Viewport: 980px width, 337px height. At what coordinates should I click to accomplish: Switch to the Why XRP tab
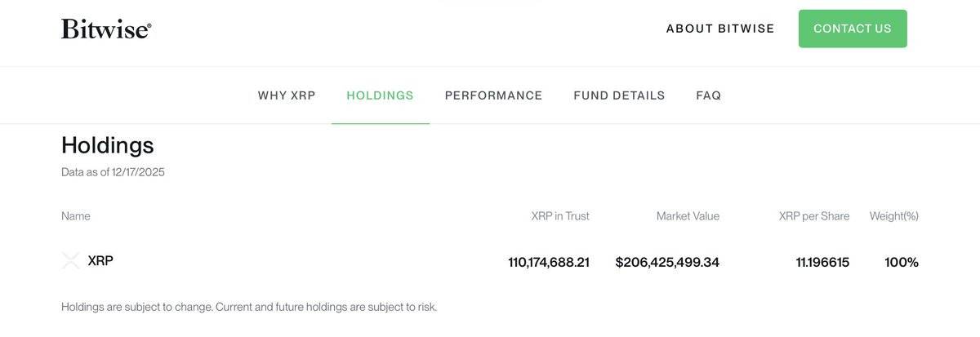(x=287, y=95)
